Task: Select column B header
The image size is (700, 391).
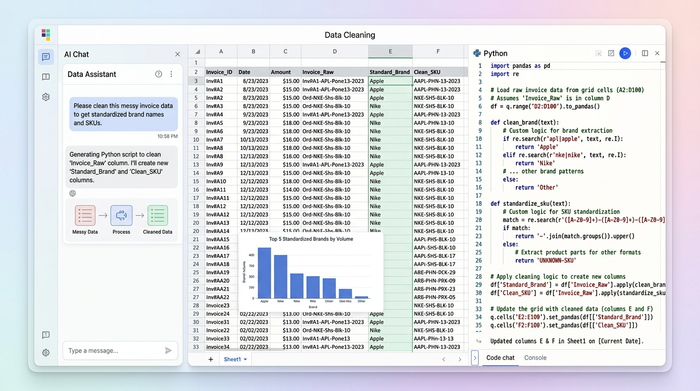Action: pyautogui.click(x=253, y=52)
